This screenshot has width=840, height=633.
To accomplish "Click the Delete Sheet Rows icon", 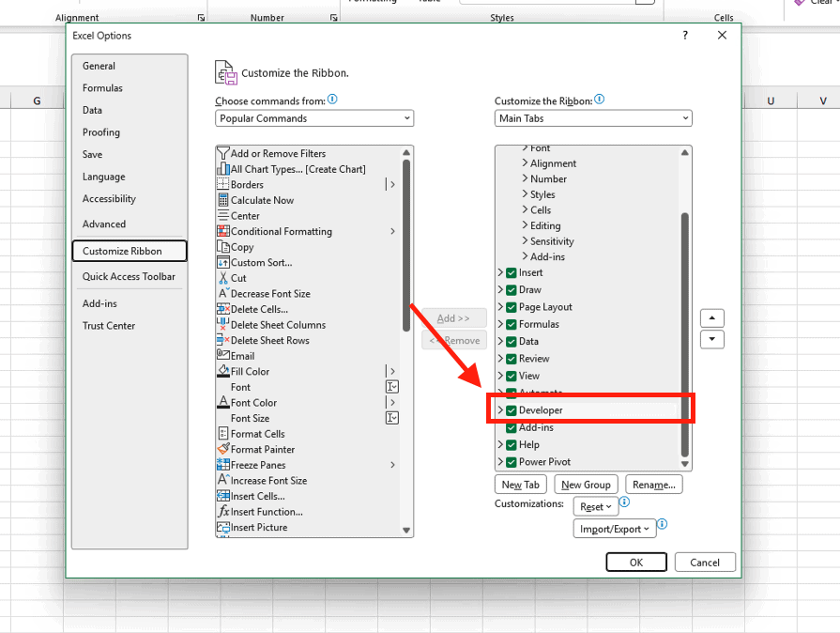I will pyautogui.click(x=223, y=340).
